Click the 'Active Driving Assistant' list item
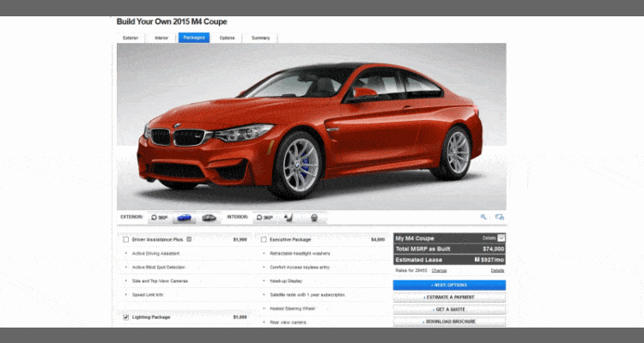 (155, 254)
